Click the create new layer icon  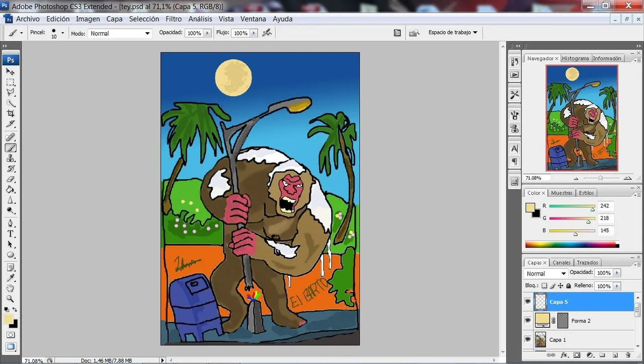click(615, 355)
